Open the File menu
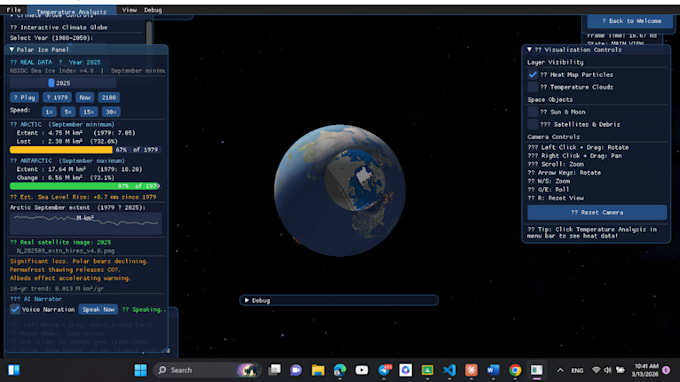 (x=13, y=10)
